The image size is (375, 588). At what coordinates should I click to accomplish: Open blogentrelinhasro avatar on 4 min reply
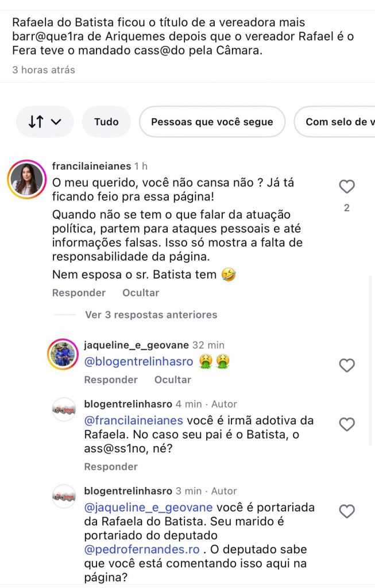64,409
